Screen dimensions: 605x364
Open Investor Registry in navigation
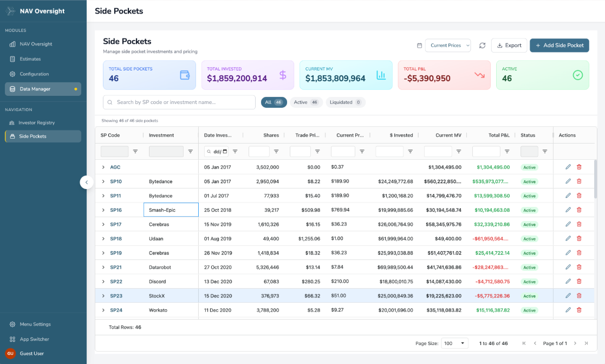tap(36, 123)
